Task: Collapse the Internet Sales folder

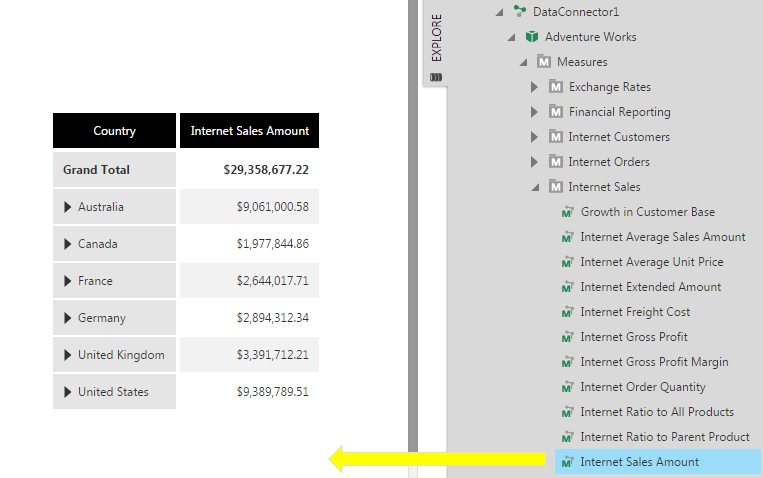Action: [535, 187]
